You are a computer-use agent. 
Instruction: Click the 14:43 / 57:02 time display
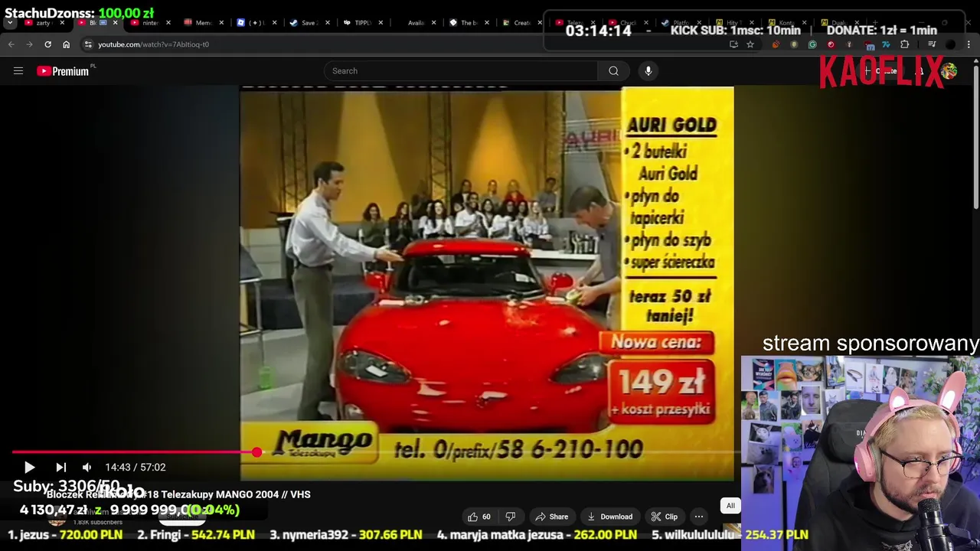[136, 467]
